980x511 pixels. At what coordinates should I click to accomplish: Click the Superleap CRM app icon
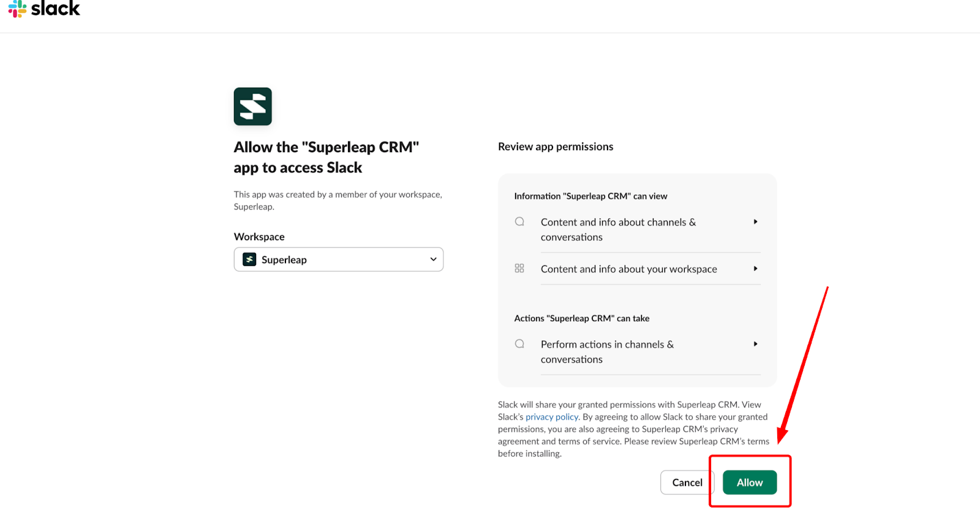[x=252, y=107]
